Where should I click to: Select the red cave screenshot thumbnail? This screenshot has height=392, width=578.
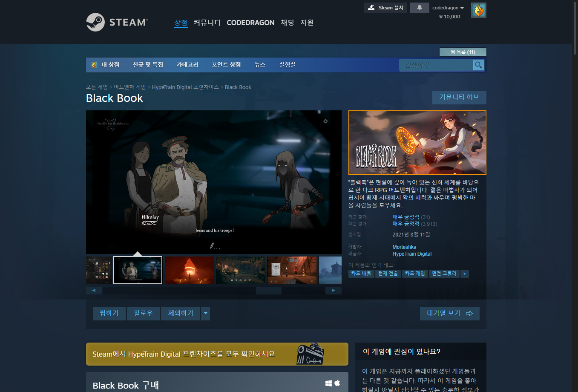point(190,270)
